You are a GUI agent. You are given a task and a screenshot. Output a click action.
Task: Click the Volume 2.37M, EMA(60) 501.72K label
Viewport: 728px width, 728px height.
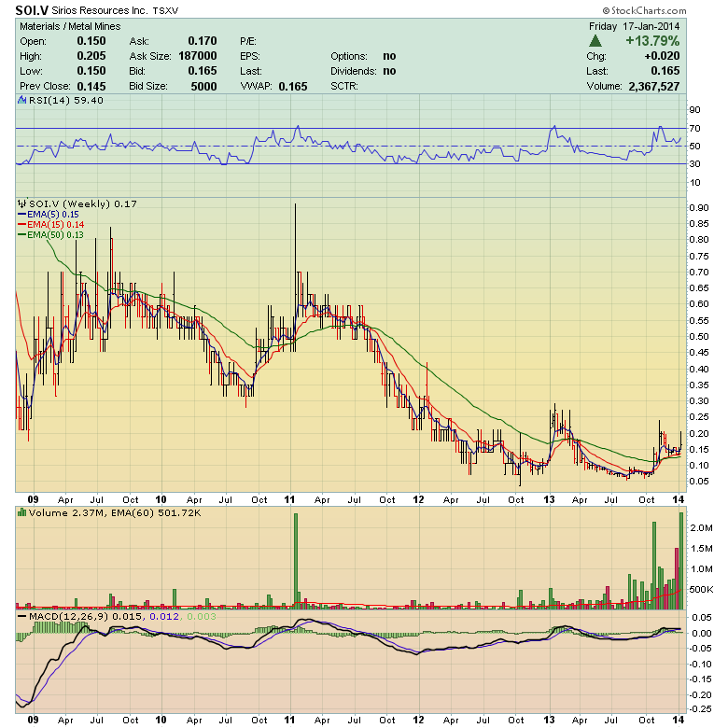tap(115, 513)
